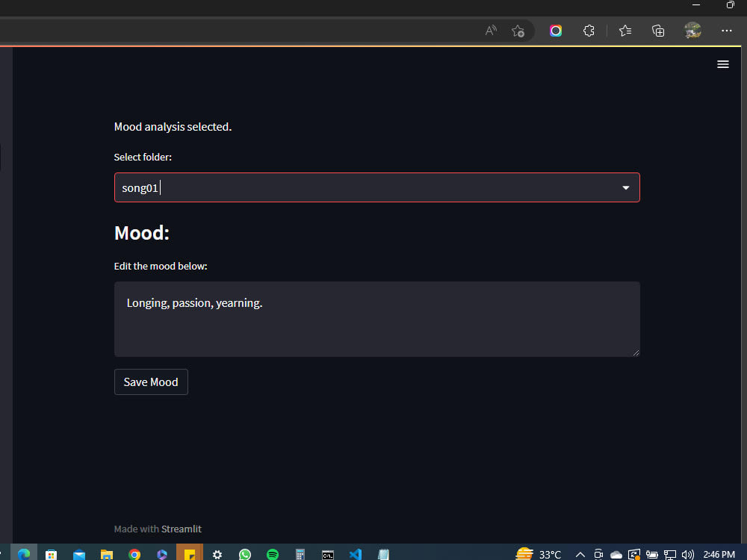This screenshot has width=747, height=560.
Task: Open Spotify from taskbar
Action: tap(273, 554)
